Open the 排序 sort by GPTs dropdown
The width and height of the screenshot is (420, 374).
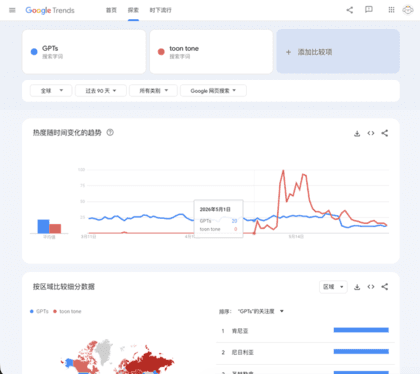(261, 311)
